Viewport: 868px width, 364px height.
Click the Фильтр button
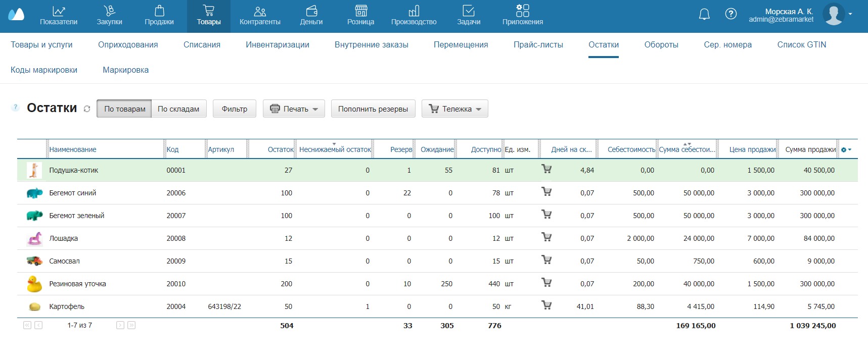click(x=234, y=109)
